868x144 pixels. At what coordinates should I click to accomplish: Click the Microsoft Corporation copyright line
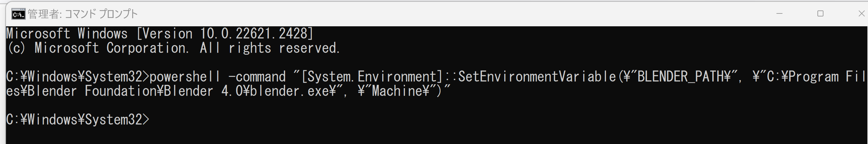[173, 48]
